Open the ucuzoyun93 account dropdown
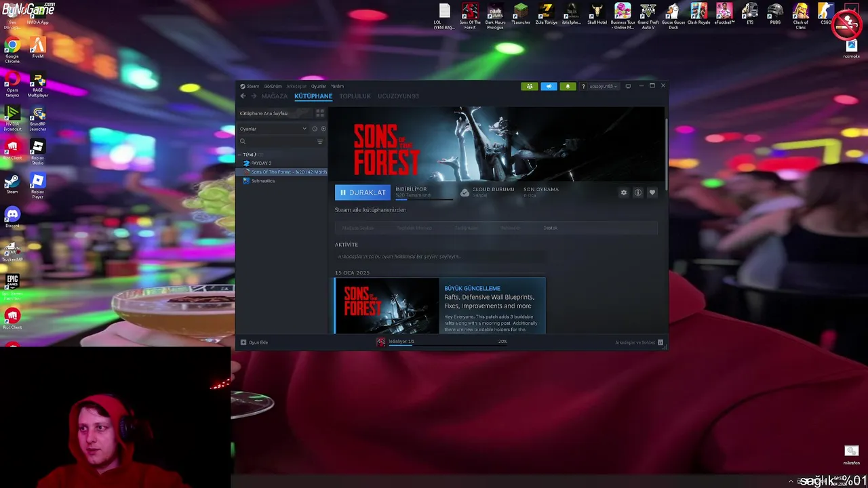 coord(603,86)
